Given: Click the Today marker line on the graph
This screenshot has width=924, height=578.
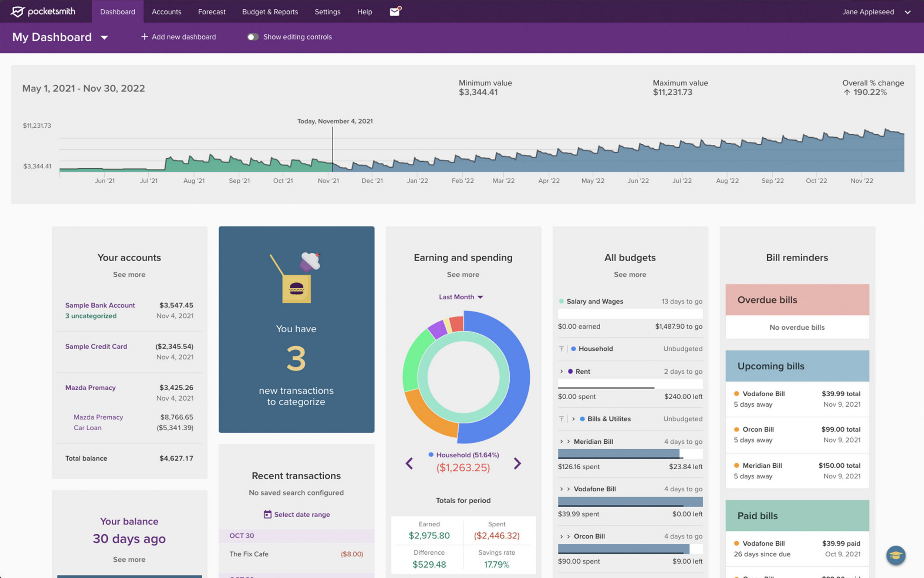Looking at the screenshot, I should click(x=333, y=149).
